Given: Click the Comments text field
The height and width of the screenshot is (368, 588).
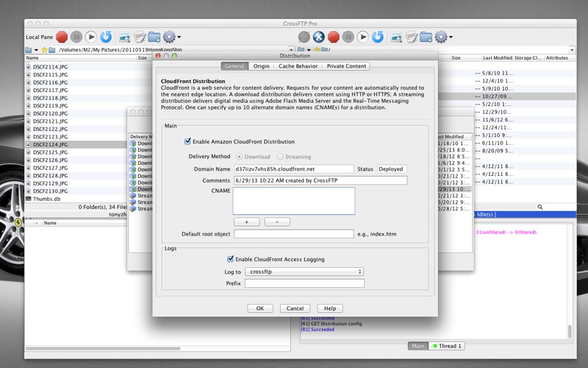Looking at the screenshot, I should 320,180.
